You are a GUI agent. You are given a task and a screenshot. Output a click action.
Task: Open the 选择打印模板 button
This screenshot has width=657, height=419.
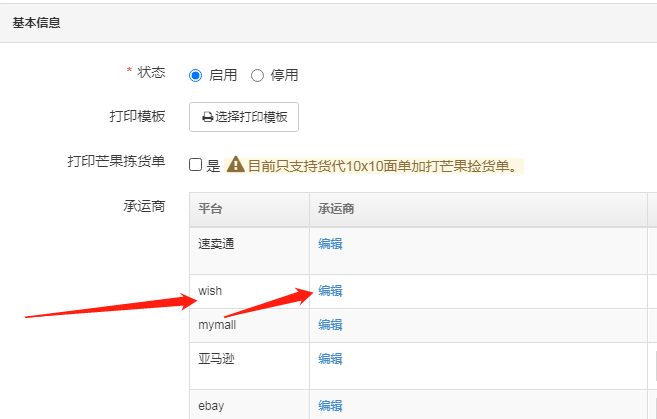tap(244, 117)
